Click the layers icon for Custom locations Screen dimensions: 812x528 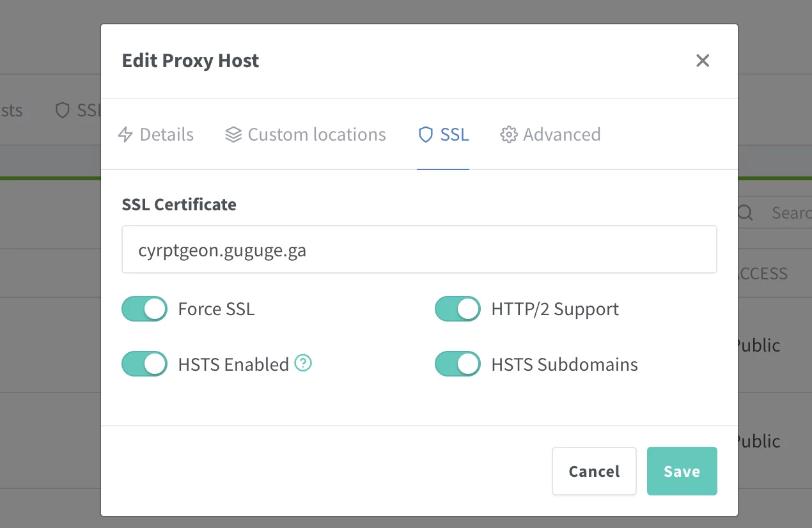tap(233, 135)
